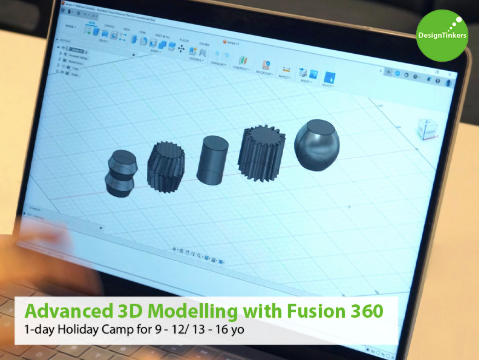Click the Save icon in quick access bar
The height and width of the screenshot is (360, 479).
pos(79,13)
